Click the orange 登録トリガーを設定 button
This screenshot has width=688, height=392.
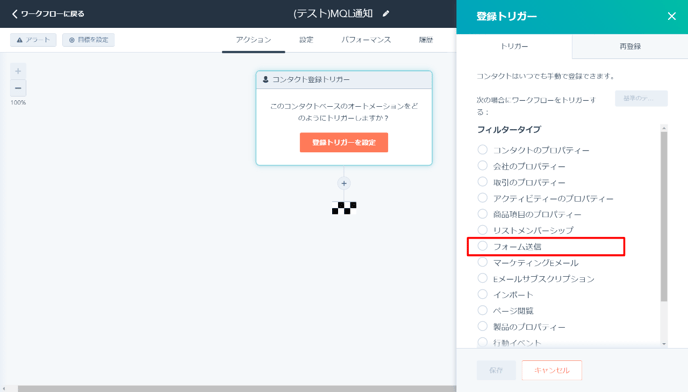point(344,142)
